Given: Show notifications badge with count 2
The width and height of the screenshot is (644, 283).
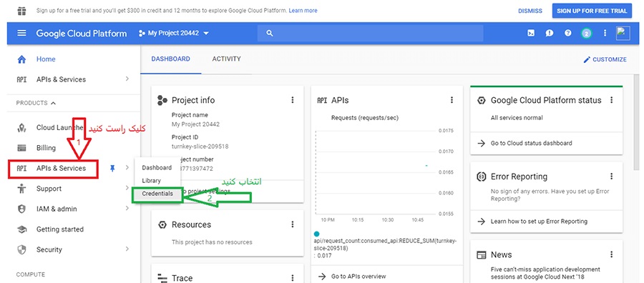Looking at the screenshot, I should click(587, 33).
